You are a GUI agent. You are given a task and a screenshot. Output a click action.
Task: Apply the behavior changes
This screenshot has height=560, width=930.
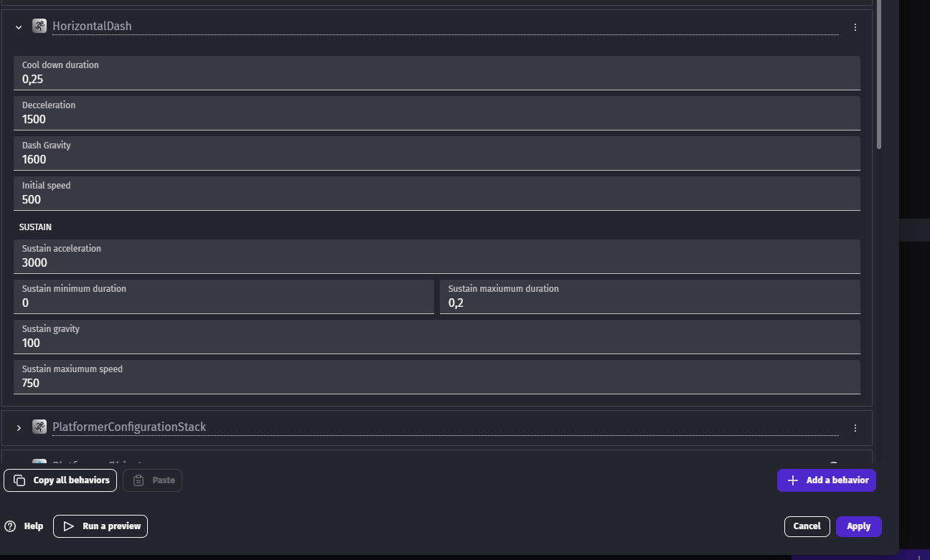point(859,526)
